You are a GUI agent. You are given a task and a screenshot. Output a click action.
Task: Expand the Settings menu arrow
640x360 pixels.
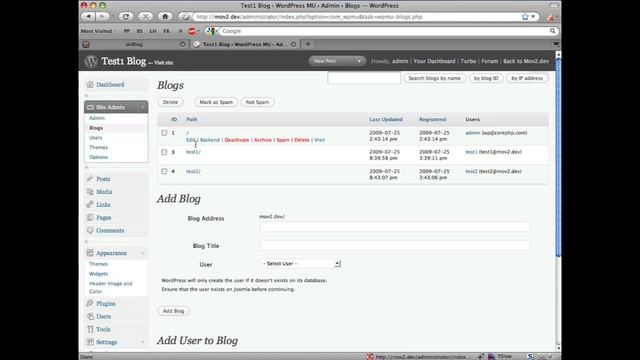143,342
